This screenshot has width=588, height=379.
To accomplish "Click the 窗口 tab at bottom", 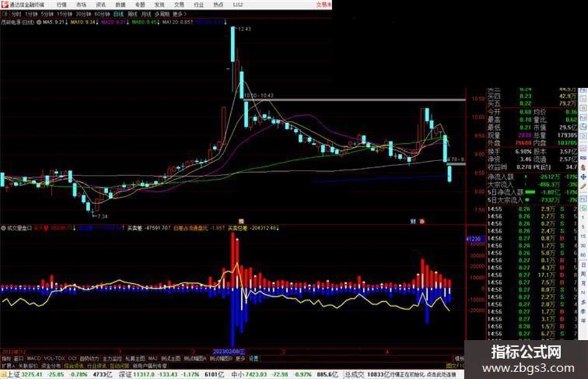I will (x=19, y=358).
